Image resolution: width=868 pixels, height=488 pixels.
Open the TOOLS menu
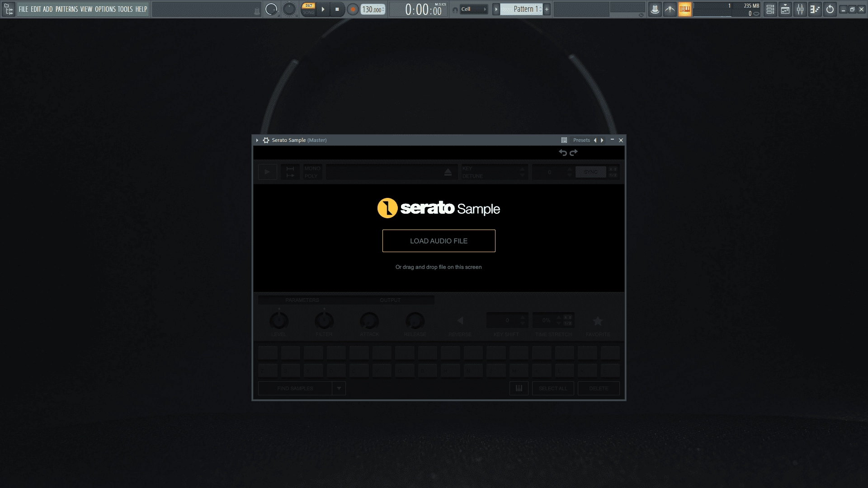[x=125, y=9]
